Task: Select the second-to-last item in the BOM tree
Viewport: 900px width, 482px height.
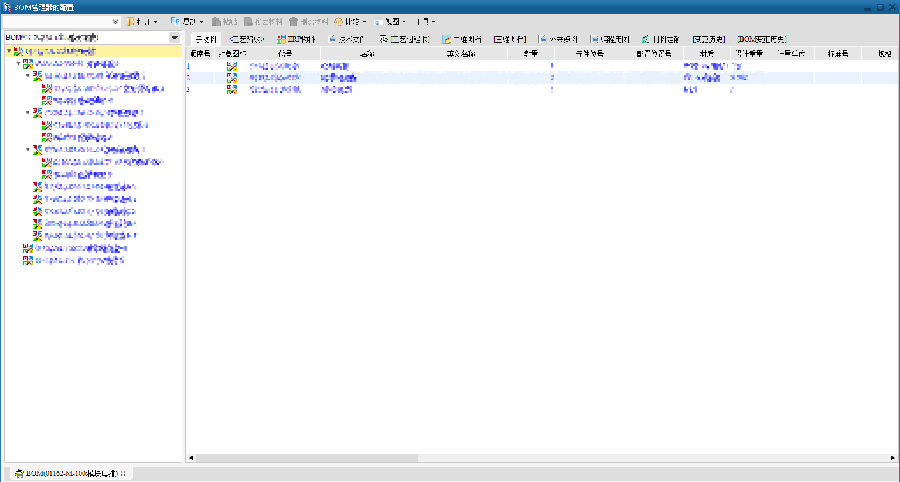Action: pyautogui.click(x=75, y=248)
